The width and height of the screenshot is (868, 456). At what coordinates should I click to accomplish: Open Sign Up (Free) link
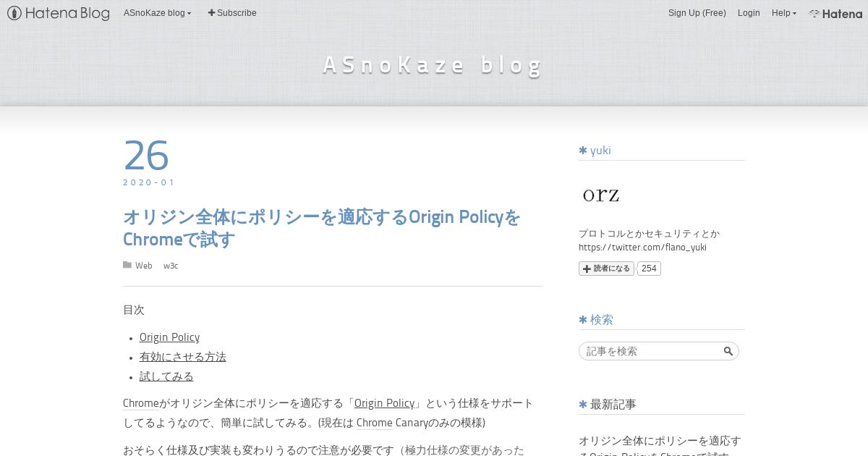697,13
